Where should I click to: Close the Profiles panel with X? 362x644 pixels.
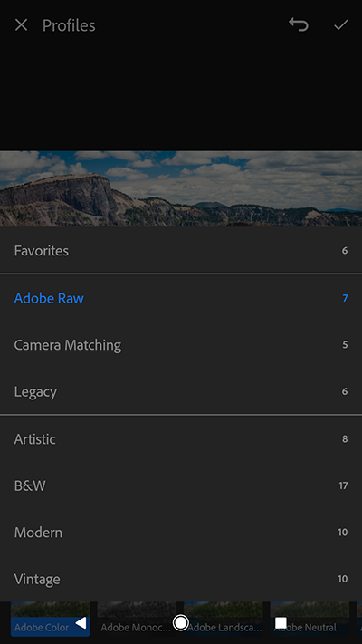(21, 25)
